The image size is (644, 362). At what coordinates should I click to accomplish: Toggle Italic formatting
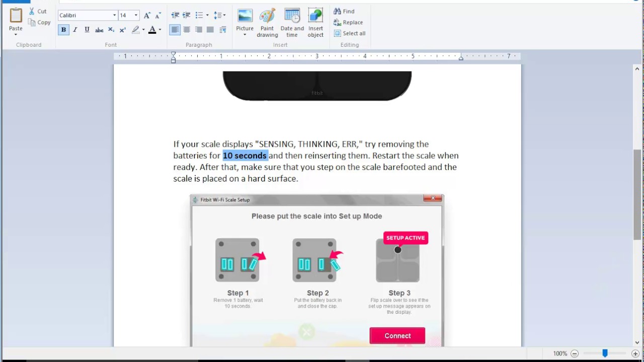pos(75,30)
